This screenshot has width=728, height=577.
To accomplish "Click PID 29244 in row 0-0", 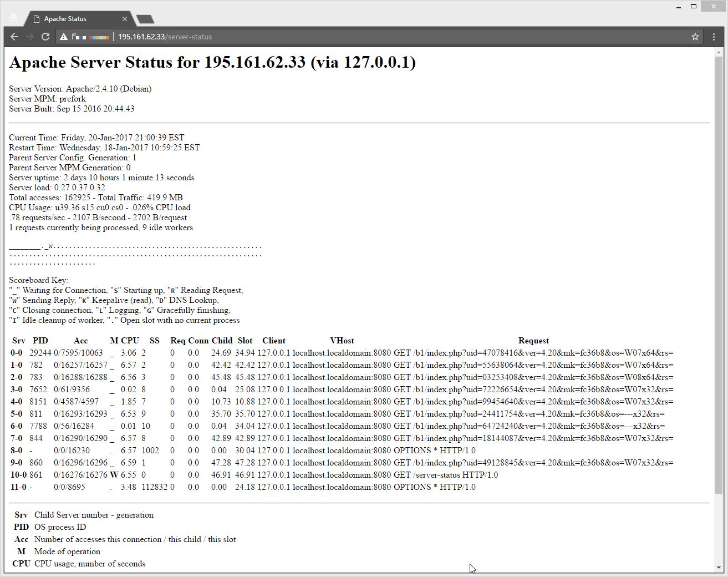I will (40, 353).
